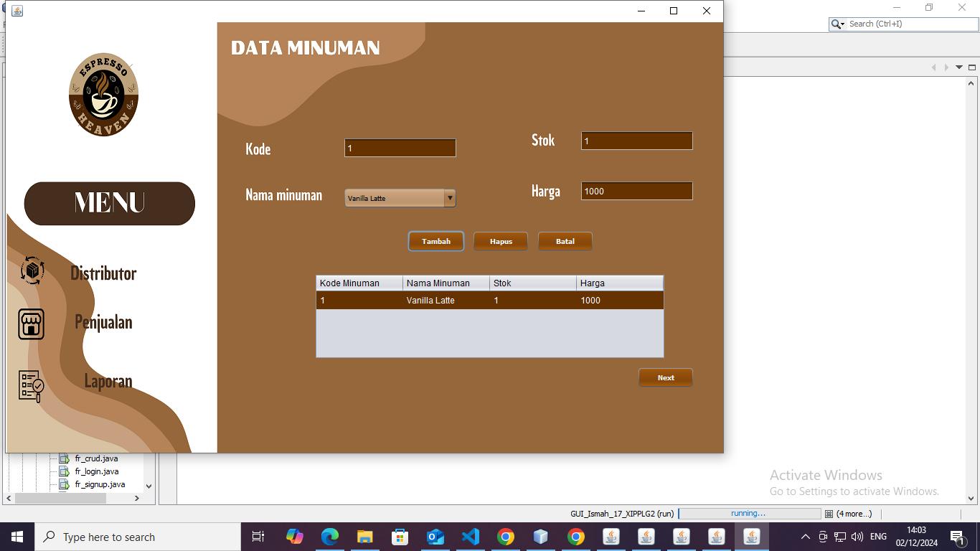The image size is (980, 551).
Task: Click the Penjualan shop icon
Action: click(32, 324)
